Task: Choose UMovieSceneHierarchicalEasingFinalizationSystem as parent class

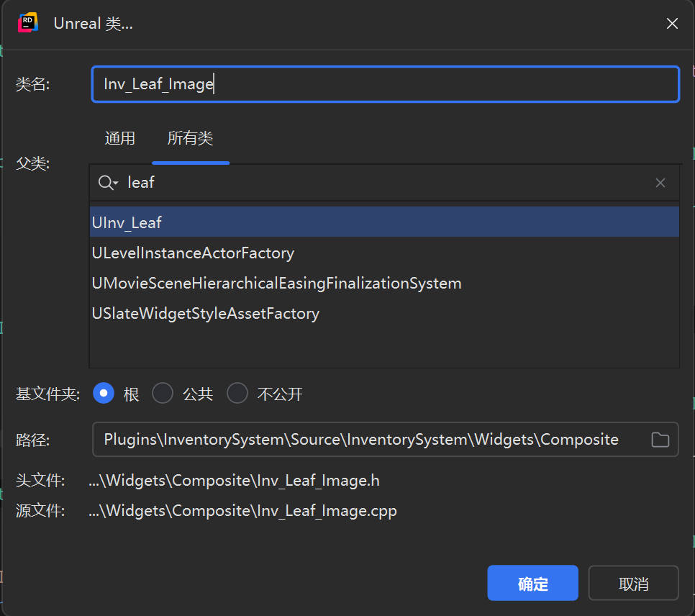Action: pos(276,284)
